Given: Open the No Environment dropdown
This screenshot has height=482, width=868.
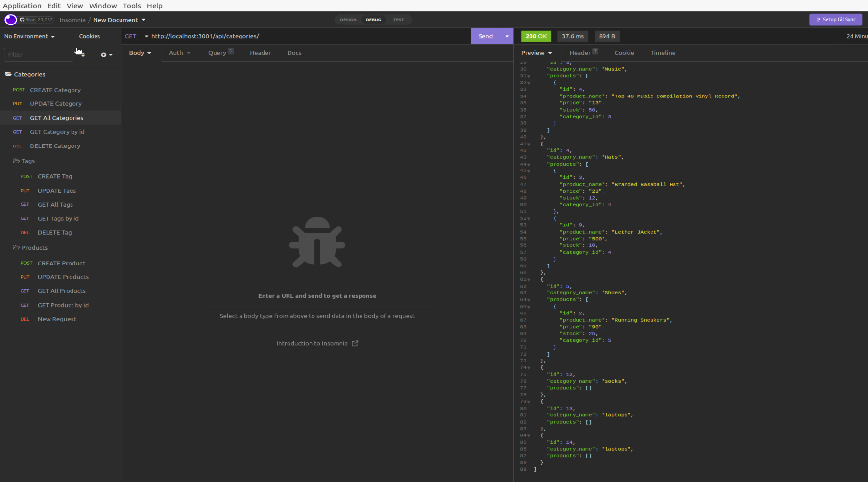Looking at the screenshot, I should (29, 36).
